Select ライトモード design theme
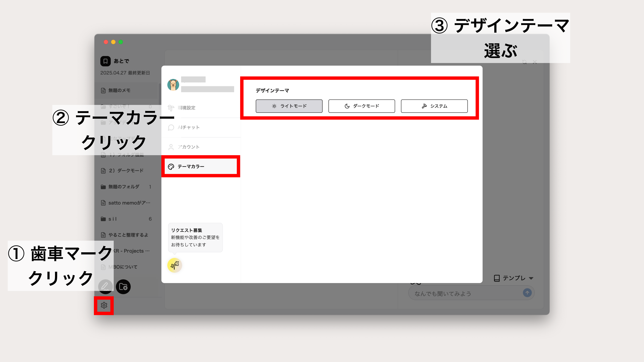Viewport: 644px width, 362px height. click(x=289, y=106)
